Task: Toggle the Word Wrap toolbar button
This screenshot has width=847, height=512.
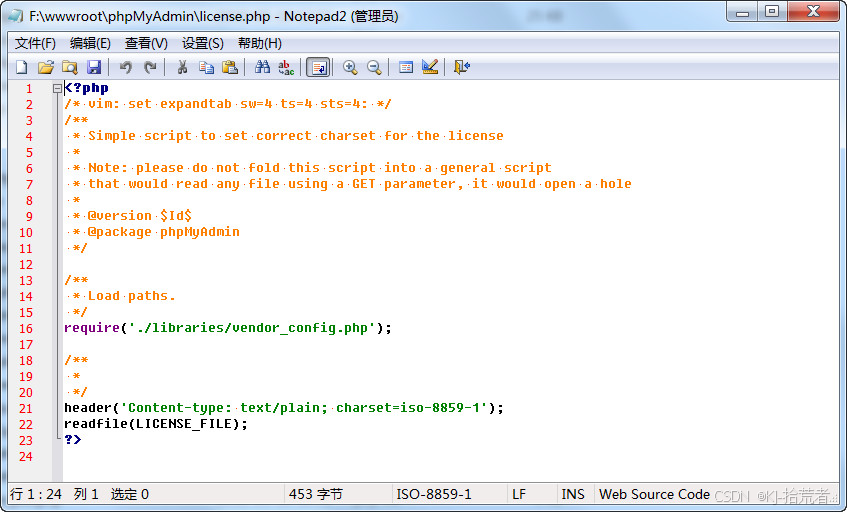Action: click(318, 67)
